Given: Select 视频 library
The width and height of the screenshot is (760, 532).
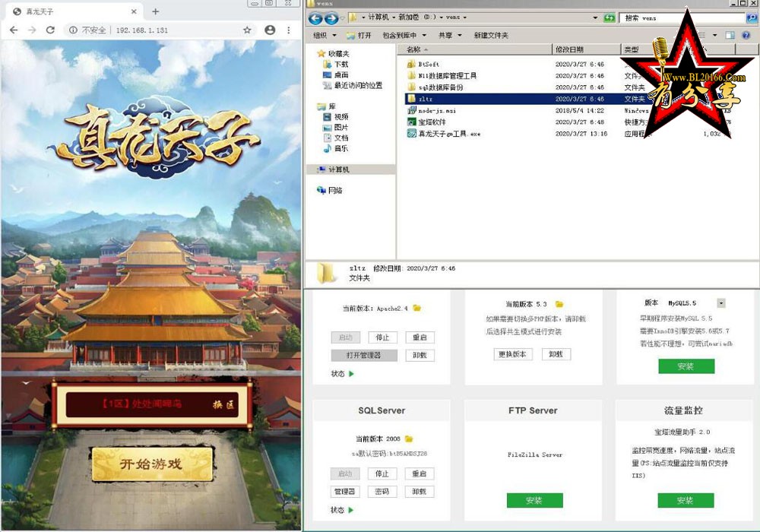Looking at the screenshot, I should (335, 117).
